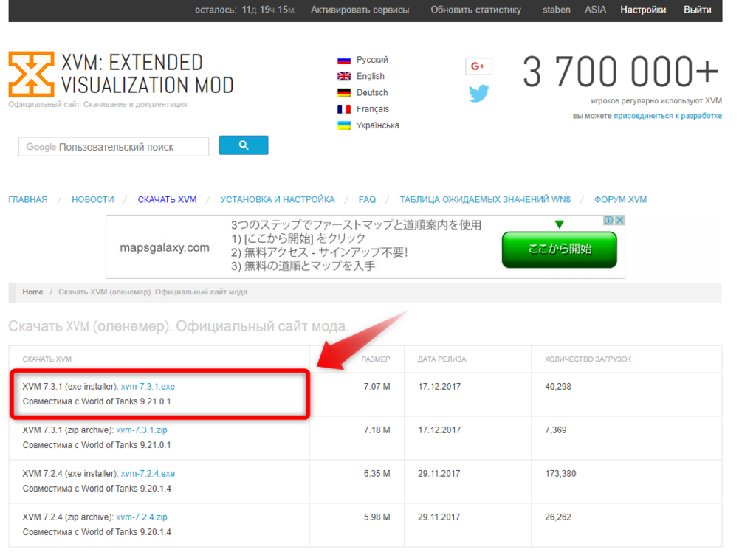Click the ad info icon

point(608,220)
